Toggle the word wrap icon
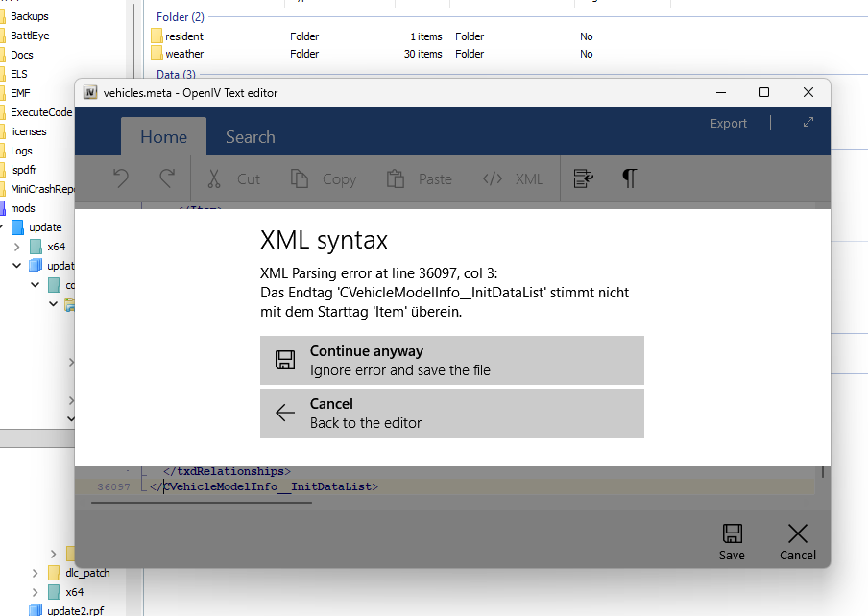868x616 pixels. 583,178
